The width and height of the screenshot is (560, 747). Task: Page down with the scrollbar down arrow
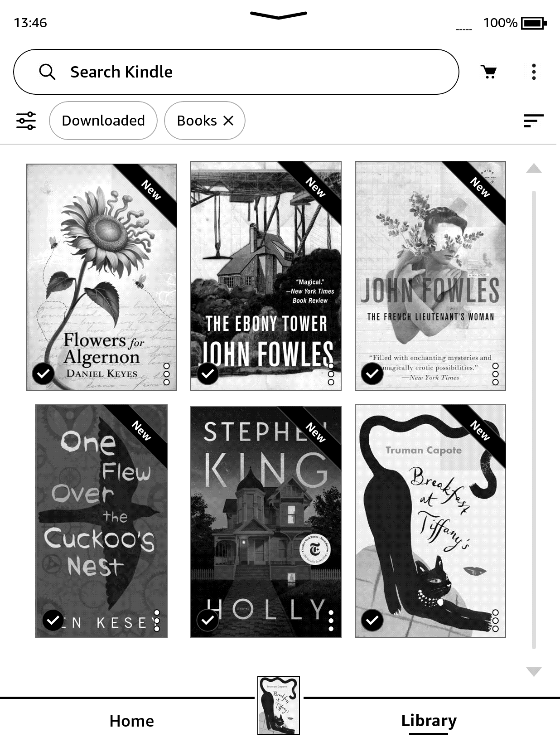pyautogui.click(x=534, y=672)
